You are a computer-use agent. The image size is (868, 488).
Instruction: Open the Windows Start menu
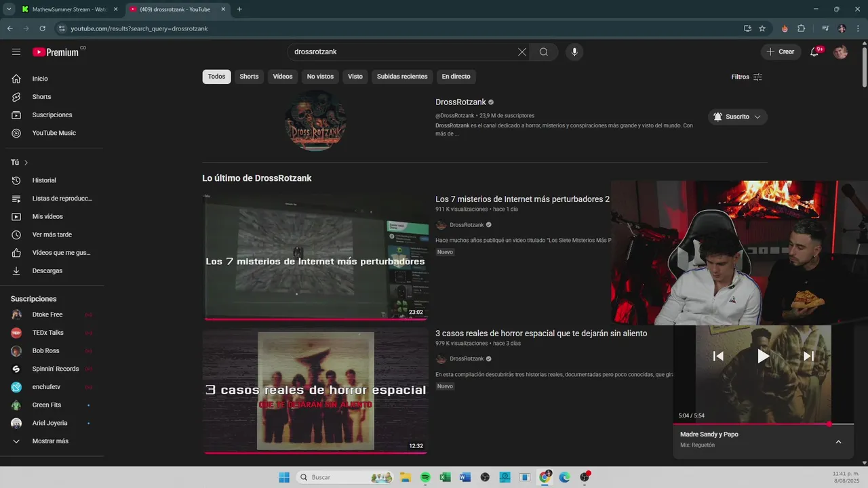pos(284,477)
